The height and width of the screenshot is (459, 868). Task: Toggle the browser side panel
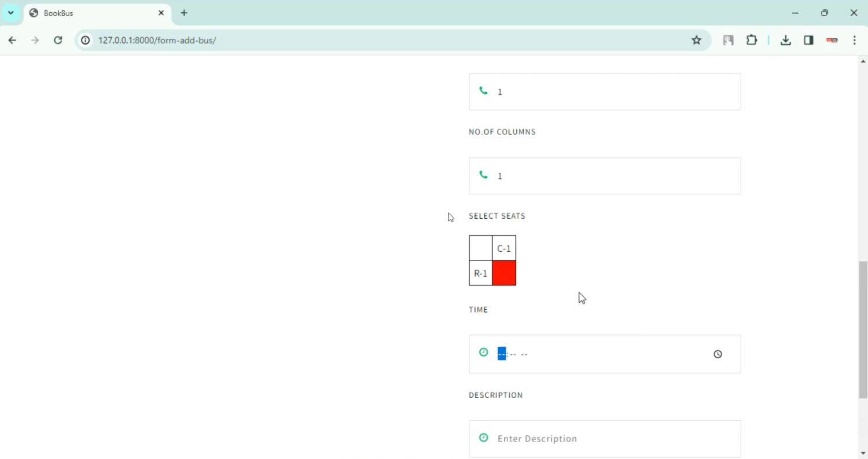pos(809,40)
